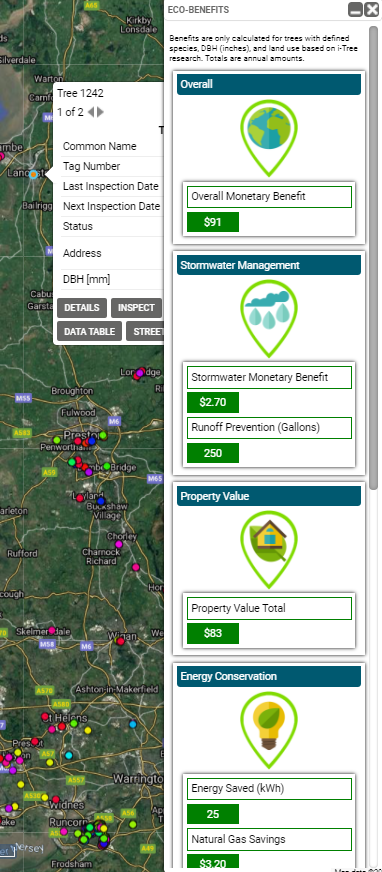Go to next tree record arrow
Screen dimensions: 382x872
click(100, 112)
